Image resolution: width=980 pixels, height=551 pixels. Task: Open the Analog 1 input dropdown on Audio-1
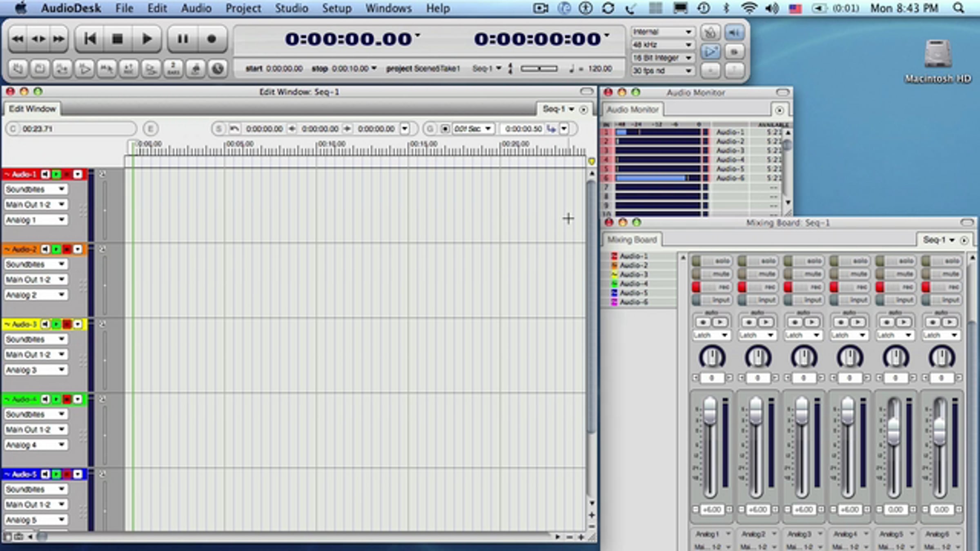pyautogui.click(x=36, y=220)
